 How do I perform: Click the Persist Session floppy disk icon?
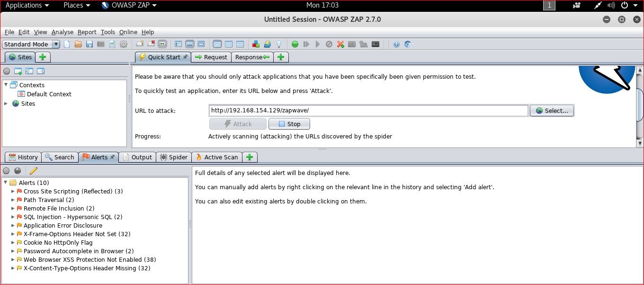click(89, 44)
